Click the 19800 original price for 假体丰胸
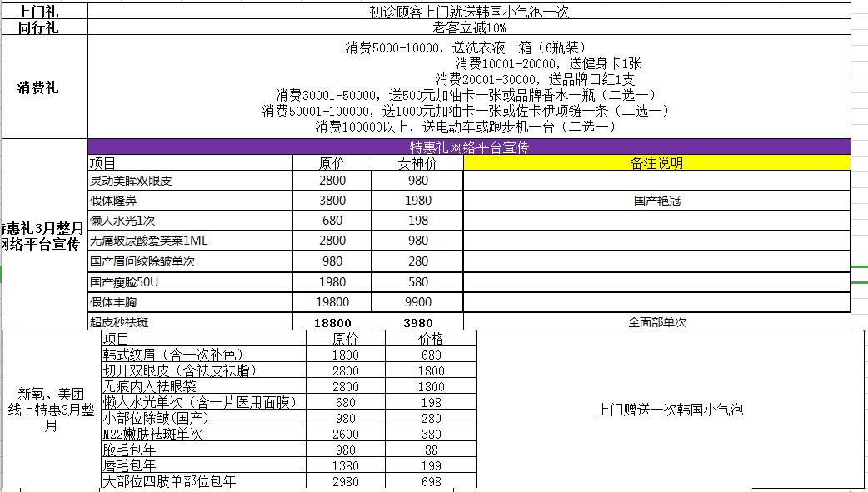 (x=333, y=302)
